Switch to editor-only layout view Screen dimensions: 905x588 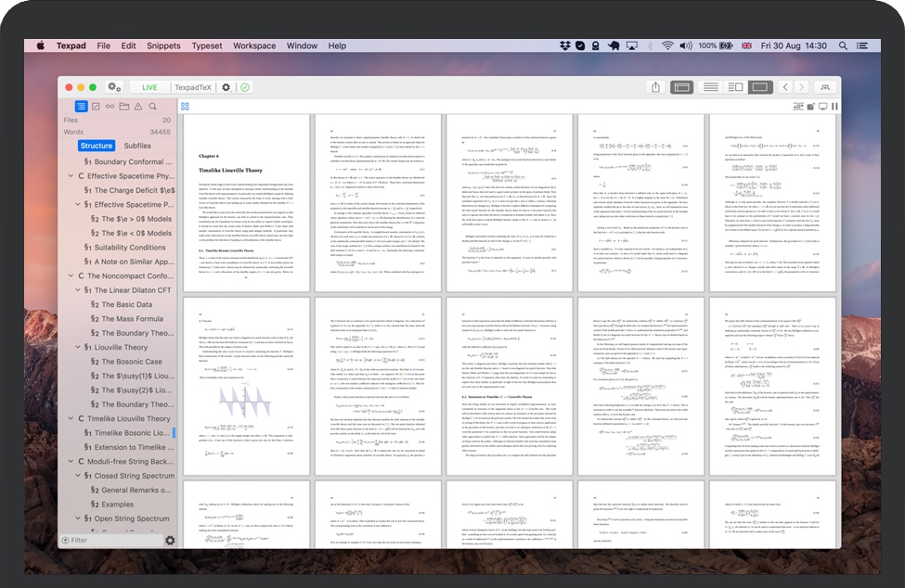(710, 87)
